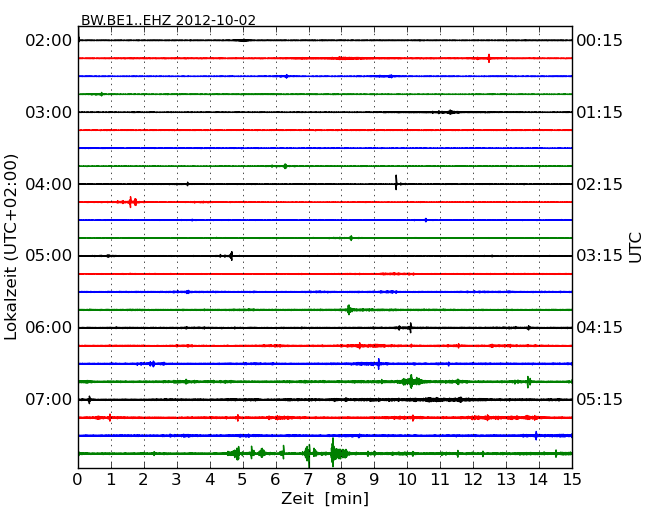650x520 pixels.
Task: Select the 02:00 local time label
Action: pyautogui.click(x=49, y=41)
